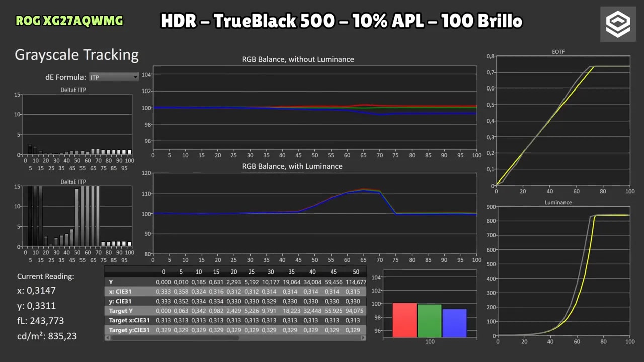Select the 'y: CIE31' row header
Screen dimensions: 644x362
coord(121,301)
